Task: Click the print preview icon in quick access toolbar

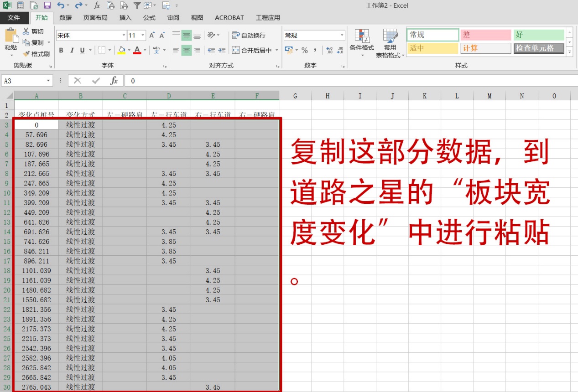Action: 110,5
